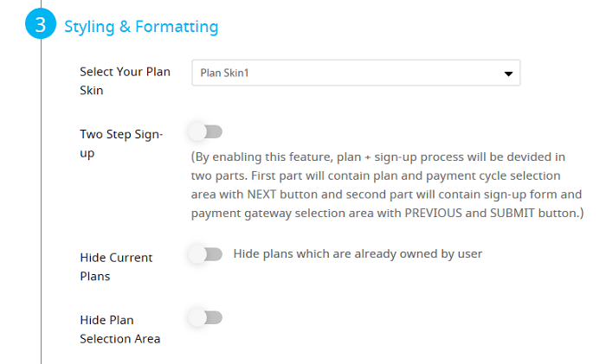Screen dimensions: 606x364
Task: Click the Plan Skin dropdown caret arrow
Action: pyautogui.click(x=508, y=73)
